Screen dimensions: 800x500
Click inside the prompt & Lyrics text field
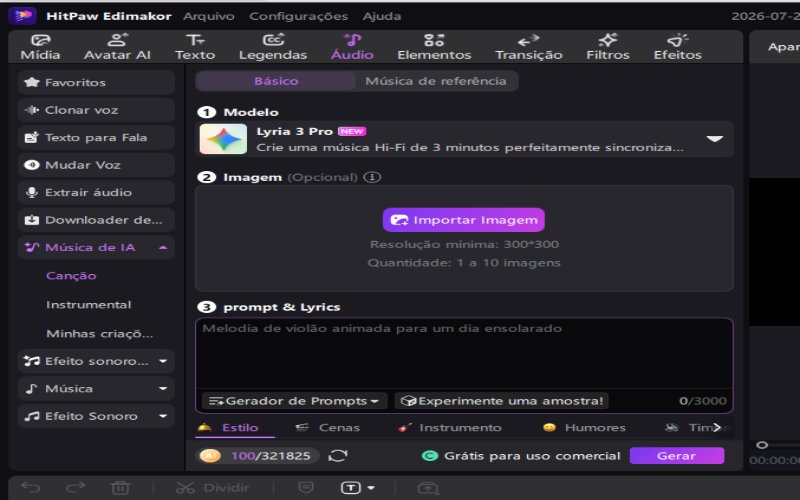[464, 353]
